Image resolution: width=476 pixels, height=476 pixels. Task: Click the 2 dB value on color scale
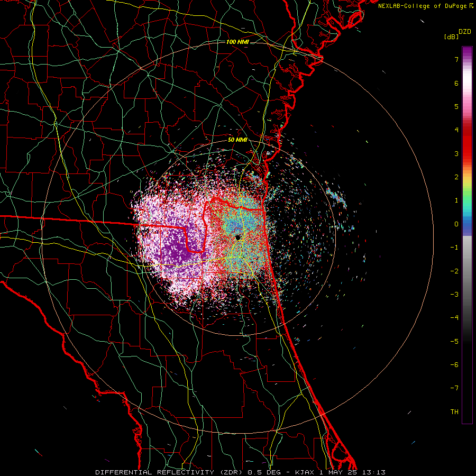pos(456,177)
